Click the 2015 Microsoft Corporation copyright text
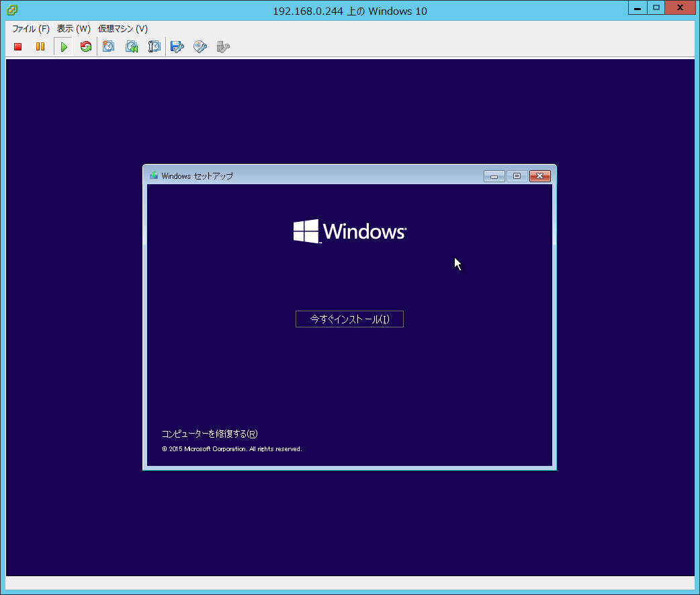This screenshot has height=595, width=700. [x=232, y=449]
